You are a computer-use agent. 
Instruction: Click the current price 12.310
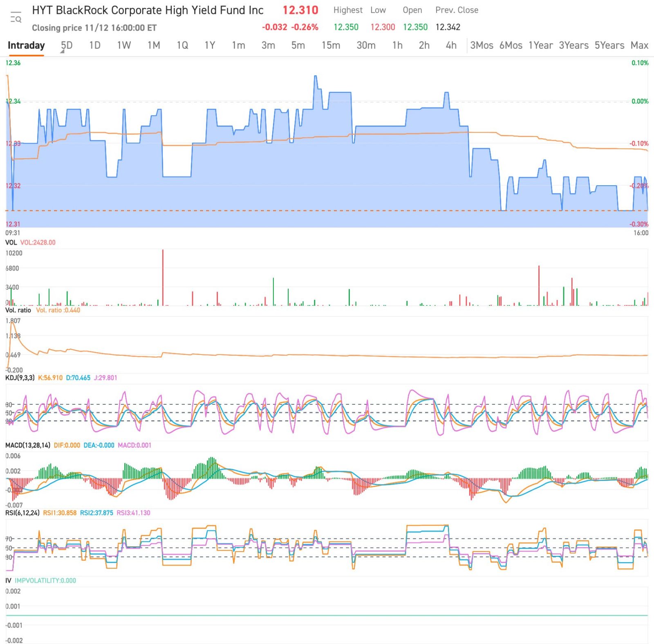[300, 10]
